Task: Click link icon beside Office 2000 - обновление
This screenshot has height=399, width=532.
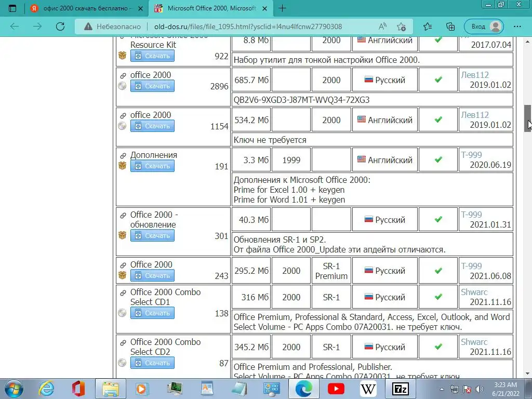Action: pyautogui.click(x=123, y=216)
